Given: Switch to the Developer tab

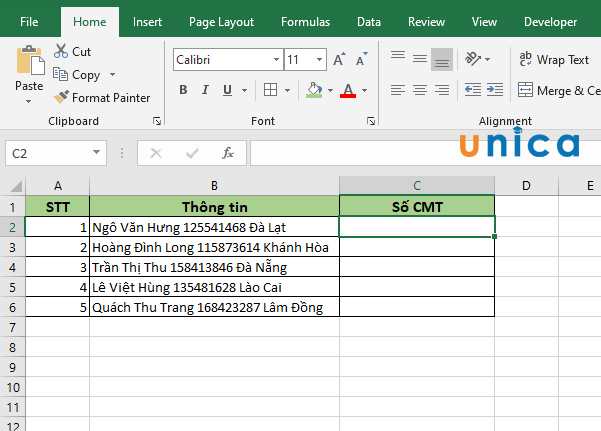Looking at the screenshot, I should coord(550,22).
